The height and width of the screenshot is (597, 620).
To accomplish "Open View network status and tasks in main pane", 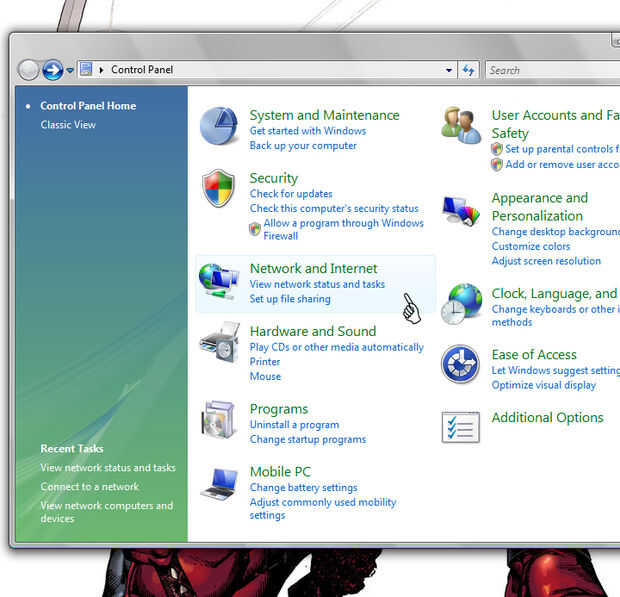I will [x=317, y=284].
